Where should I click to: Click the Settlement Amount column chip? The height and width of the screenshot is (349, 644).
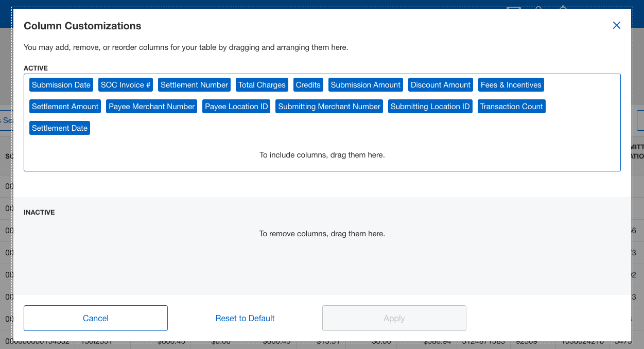pyautogui.click(x=65, y=107)
